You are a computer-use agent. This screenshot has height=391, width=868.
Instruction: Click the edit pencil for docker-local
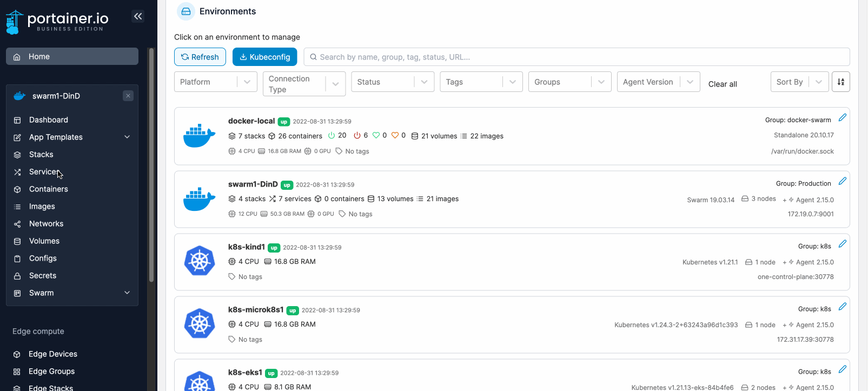coord(842,118)
